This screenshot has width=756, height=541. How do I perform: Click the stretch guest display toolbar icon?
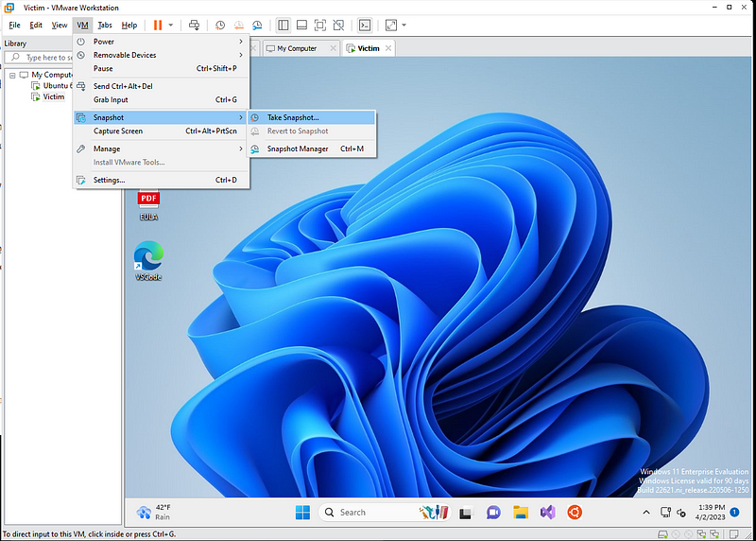tap(391, 26)
